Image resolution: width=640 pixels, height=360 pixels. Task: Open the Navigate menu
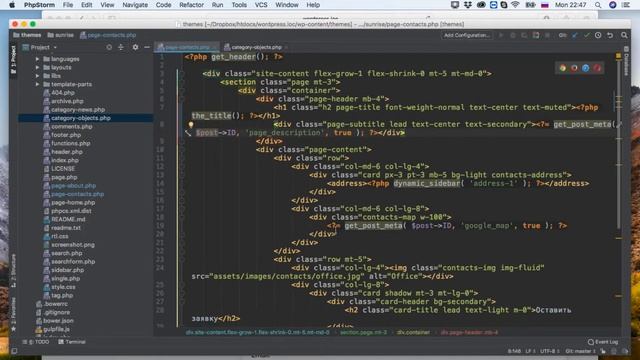point(135,5)
